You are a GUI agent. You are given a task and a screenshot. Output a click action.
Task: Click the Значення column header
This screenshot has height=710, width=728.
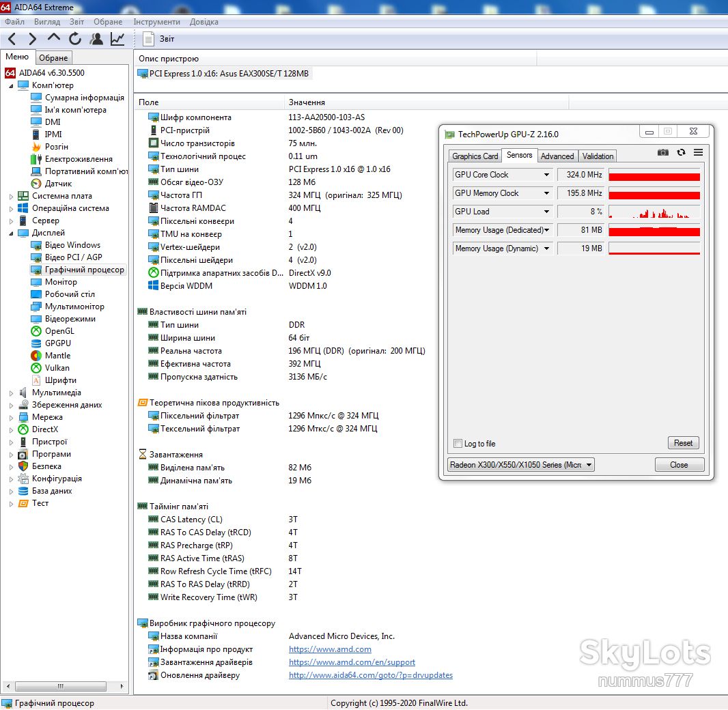point(426,102)
